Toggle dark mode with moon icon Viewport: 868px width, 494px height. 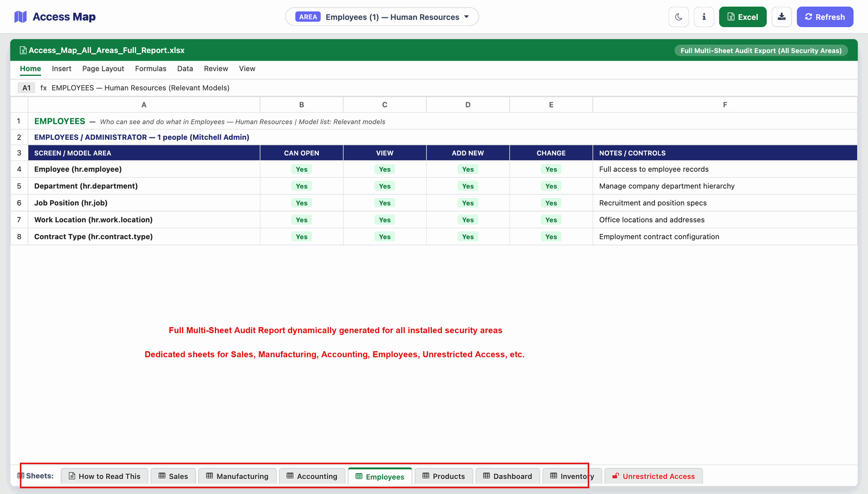tap(679, 17)
